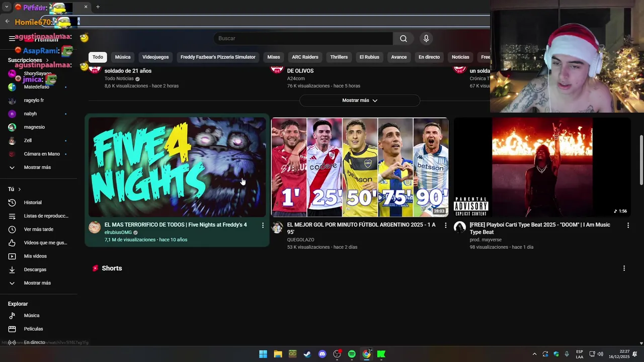The height and width of the screenshot is (362, 644).
Task: Open Música under Explorar
Action: coord(38,315)
